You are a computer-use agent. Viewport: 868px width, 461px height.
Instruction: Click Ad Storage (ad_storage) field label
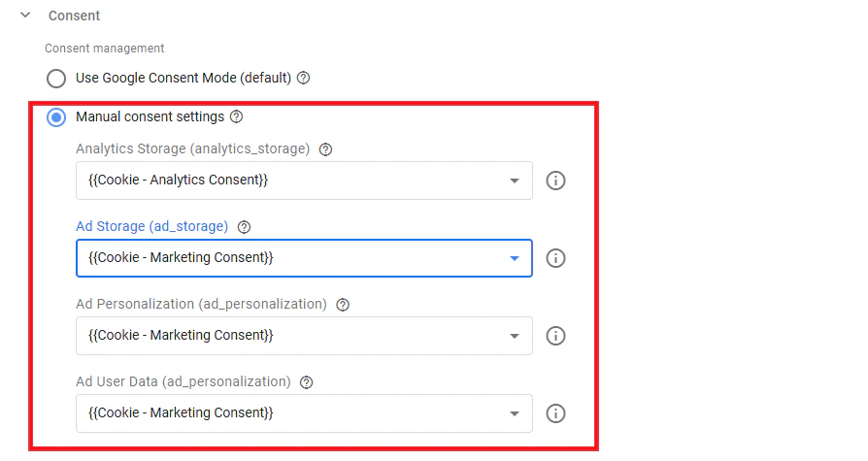coord(151,226)
